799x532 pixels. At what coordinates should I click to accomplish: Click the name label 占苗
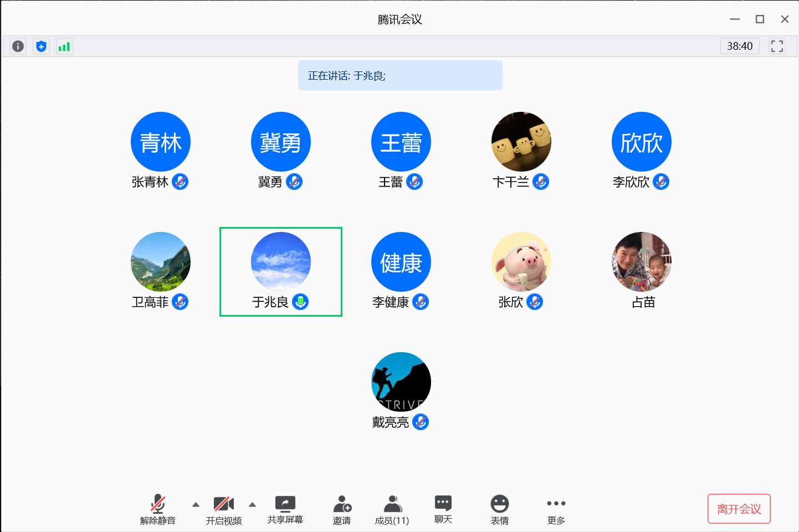click(x=643, y=302)
